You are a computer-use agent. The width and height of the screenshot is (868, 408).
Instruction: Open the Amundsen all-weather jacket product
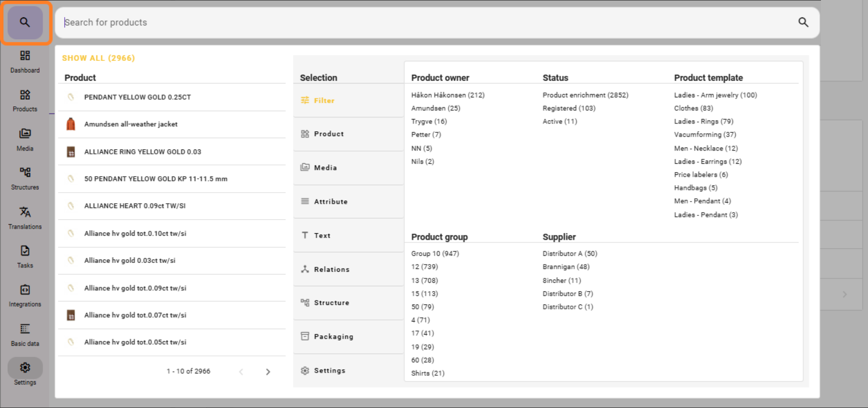click(x=131, y=125)
